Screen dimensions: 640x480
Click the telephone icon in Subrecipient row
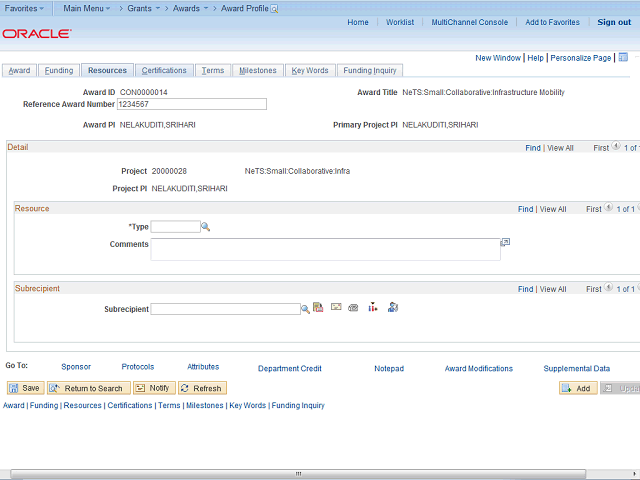[x=353, y=308]
